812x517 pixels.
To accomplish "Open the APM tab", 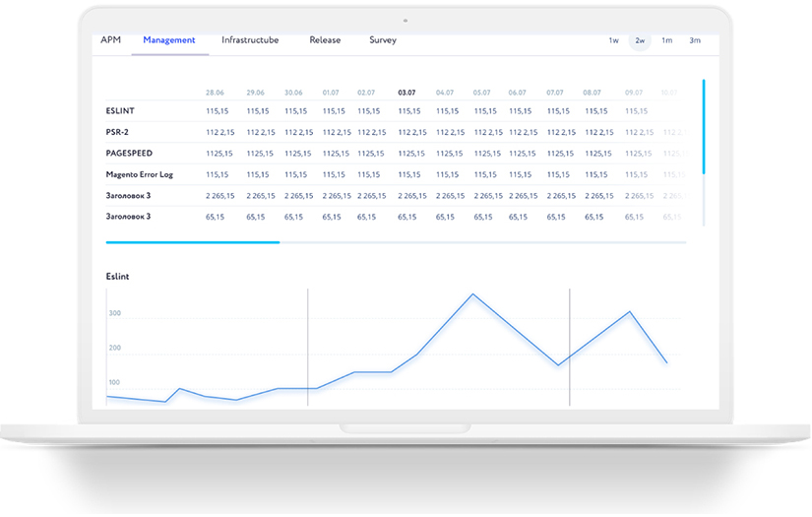I will 110,40.
